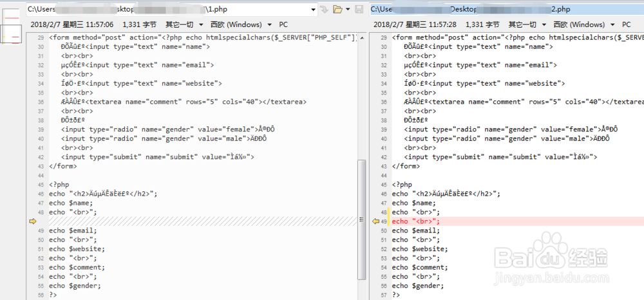Click the echo $website; line in right pane
This screenshot has height=300, width=644.
pos(420,248)
